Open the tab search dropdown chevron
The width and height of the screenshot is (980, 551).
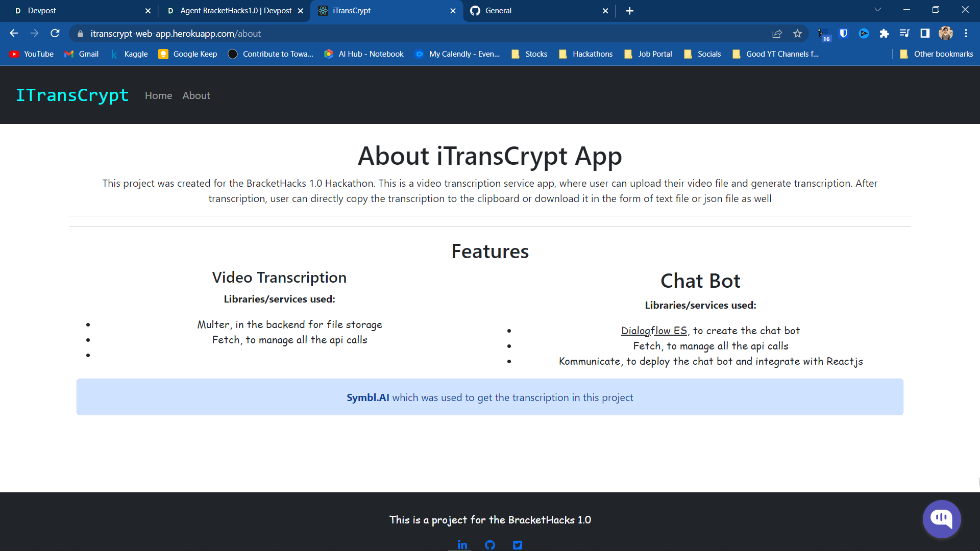tap(877, 10)
